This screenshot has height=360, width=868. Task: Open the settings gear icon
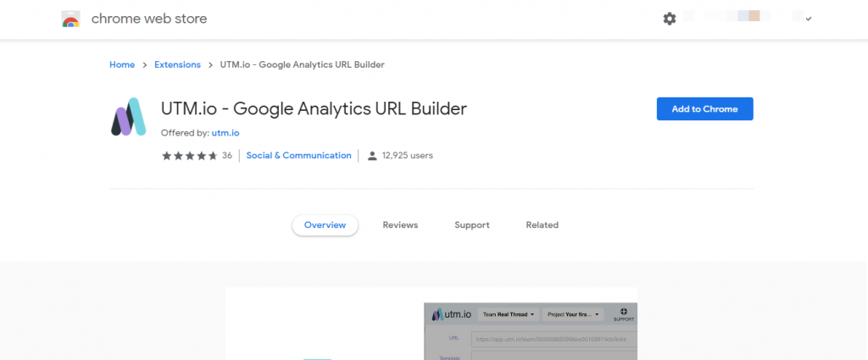pos(670,19)
